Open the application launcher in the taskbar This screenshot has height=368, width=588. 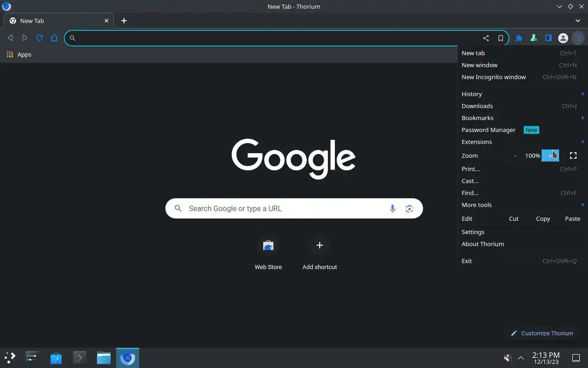click(10, 357)
